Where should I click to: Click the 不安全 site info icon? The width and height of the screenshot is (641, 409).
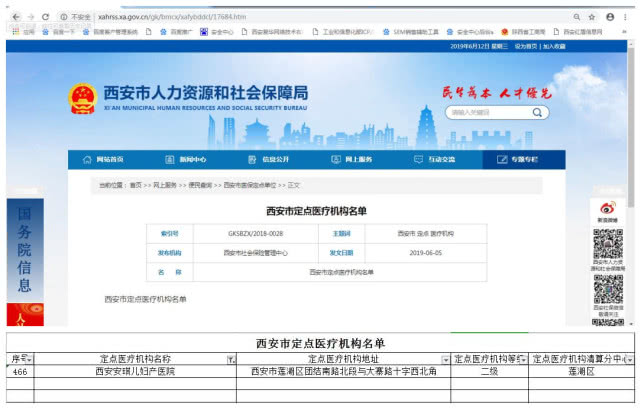pyautogui.click(x=64, y=17)
